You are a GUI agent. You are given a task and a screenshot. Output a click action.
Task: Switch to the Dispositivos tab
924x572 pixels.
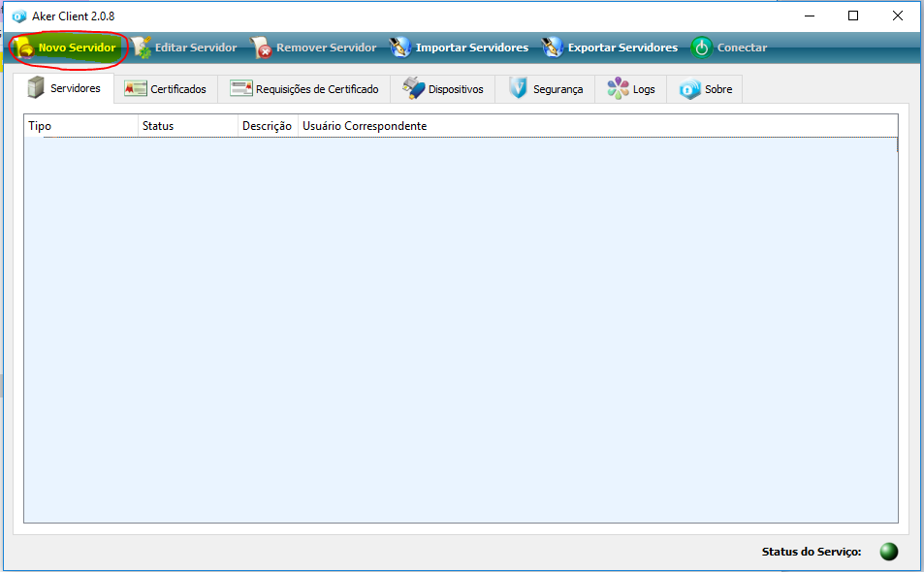[443, 89]
